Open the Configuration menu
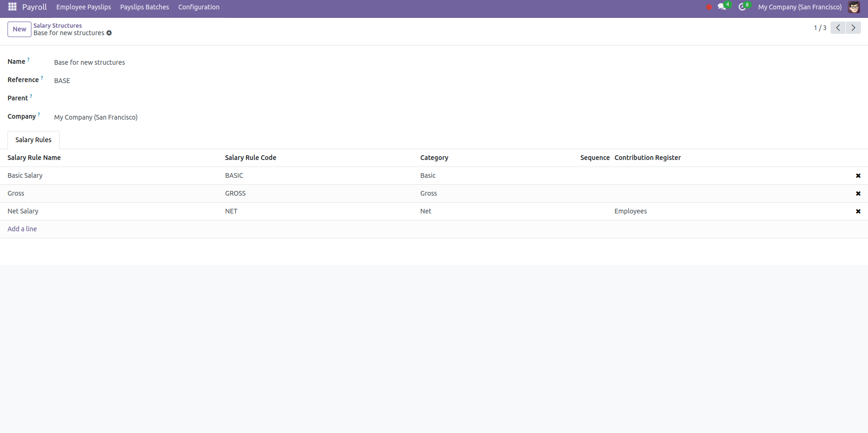Screen dimensions: 868x433 (x=199, y=7)
